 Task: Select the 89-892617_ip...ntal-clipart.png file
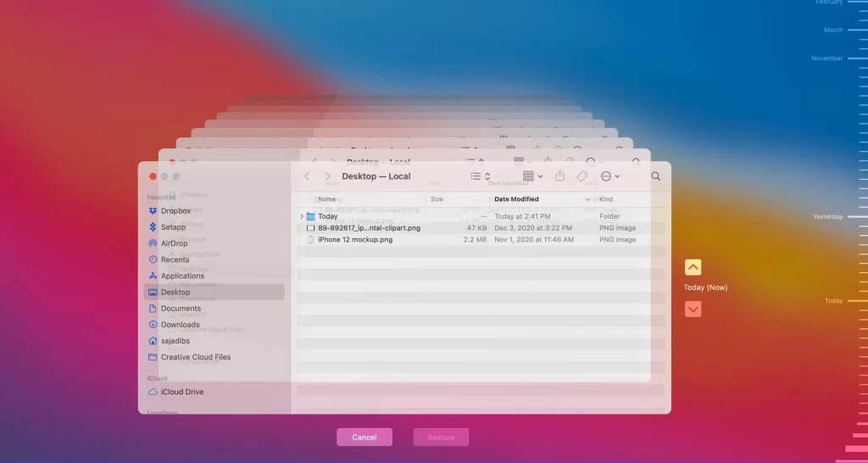pyautogui.click(x=369, y=228)
